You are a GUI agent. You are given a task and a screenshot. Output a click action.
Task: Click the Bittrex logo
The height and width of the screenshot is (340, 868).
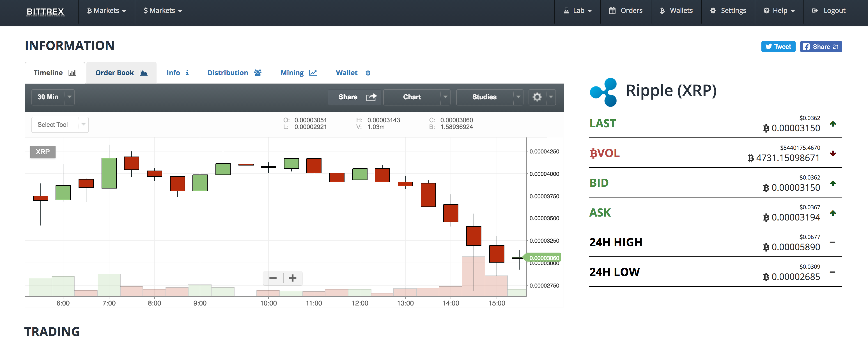45,12
